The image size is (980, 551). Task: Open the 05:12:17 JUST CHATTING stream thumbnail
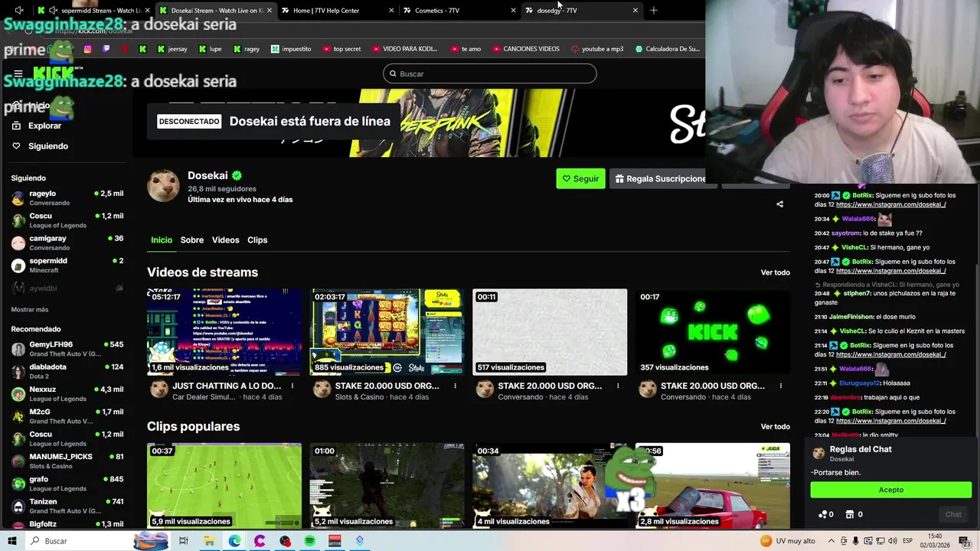click(x=224, y=332)
